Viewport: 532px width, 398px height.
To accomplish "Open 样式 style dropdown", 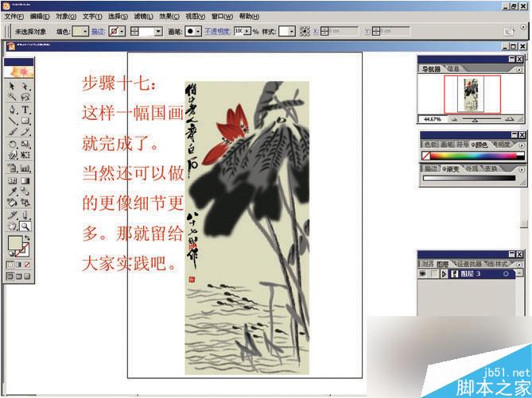I will (x=292, y=32).
